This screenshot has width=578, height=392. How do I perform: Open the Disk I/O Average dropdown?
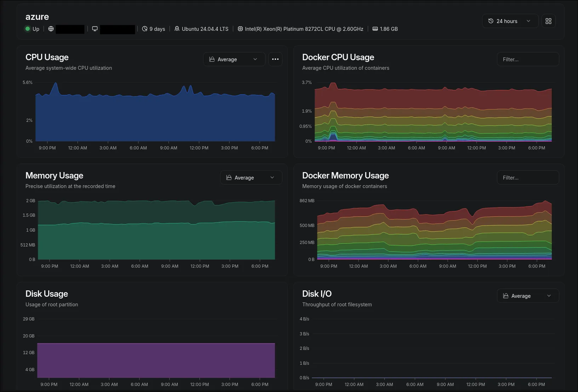[x=527, y=296]
